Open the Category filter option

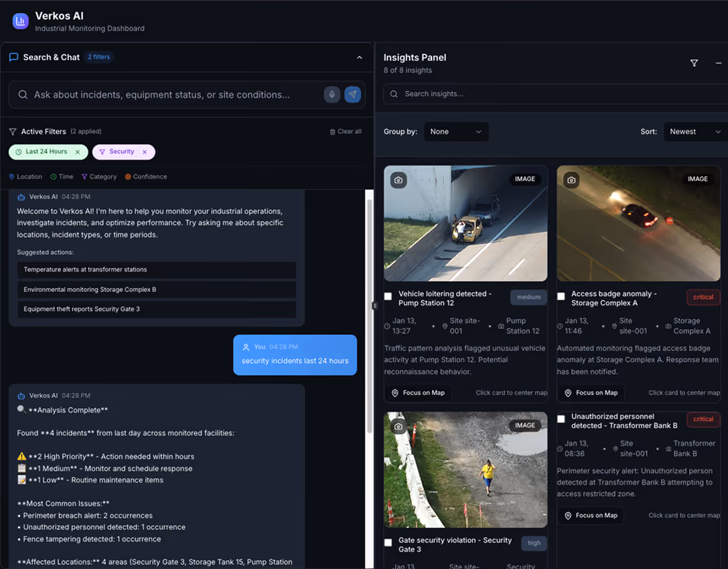tap(99, 177)
